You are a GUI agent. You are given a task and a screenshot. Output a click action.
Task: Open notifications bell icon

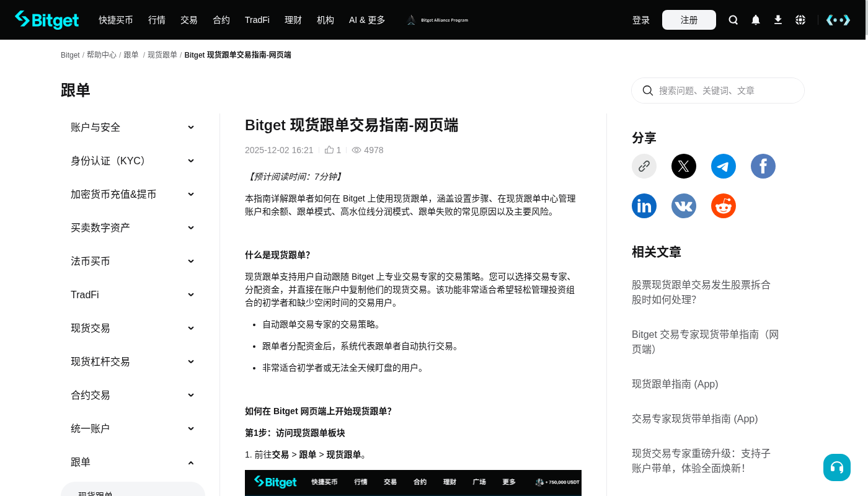[x=756, y=20]
